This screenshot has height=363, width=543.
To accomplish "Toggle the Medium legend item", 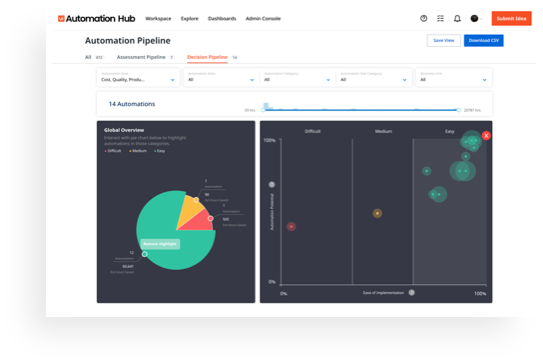I will click(138, 151).
